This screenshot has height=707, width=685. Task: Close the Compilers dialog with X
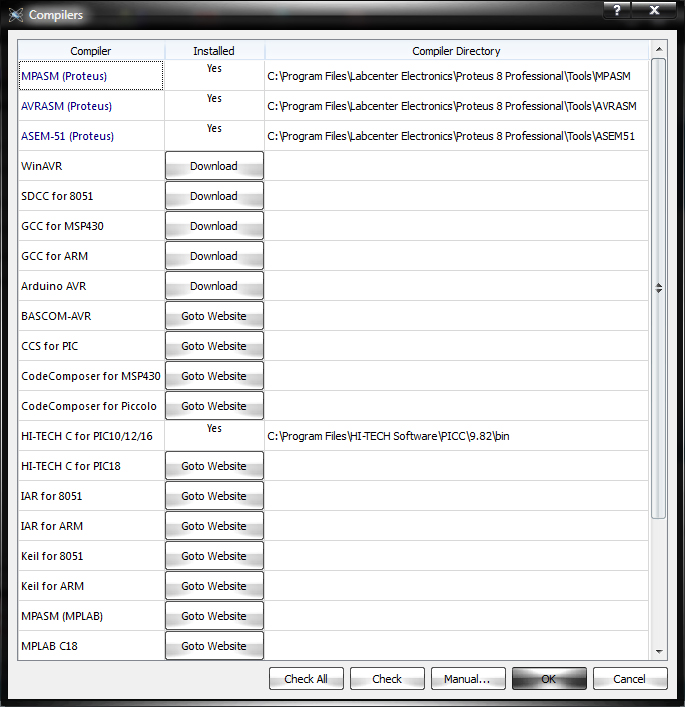pyautogui.click(x=654, y=10)
